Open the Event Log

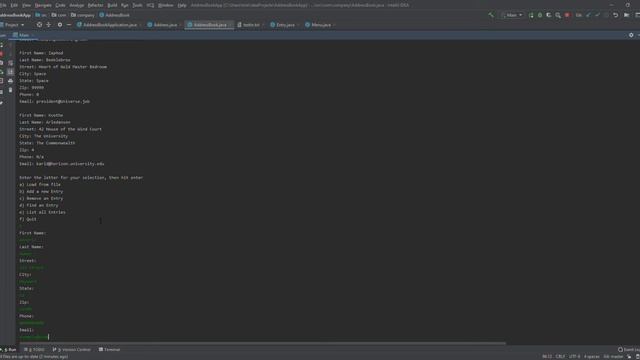629,350
